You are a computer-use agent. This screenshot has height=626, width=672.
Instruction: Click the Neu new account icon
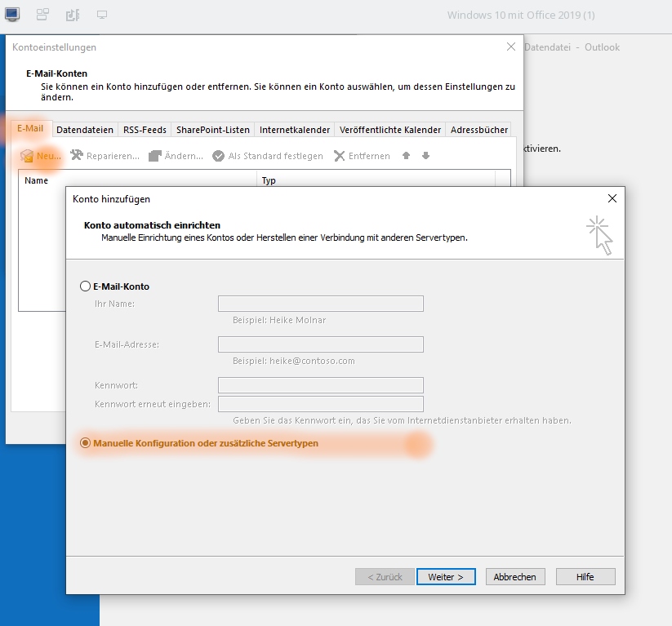pos(27,156)
